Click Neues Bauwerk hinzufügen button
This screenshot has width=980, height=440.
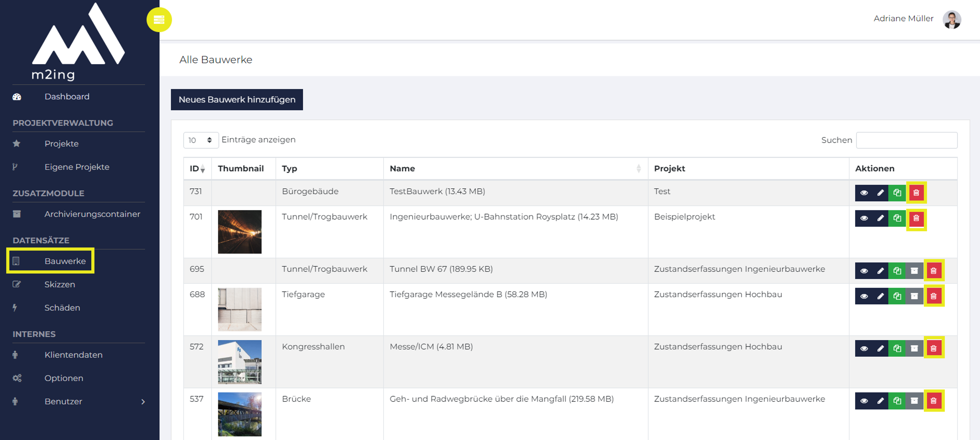(237, 100)
